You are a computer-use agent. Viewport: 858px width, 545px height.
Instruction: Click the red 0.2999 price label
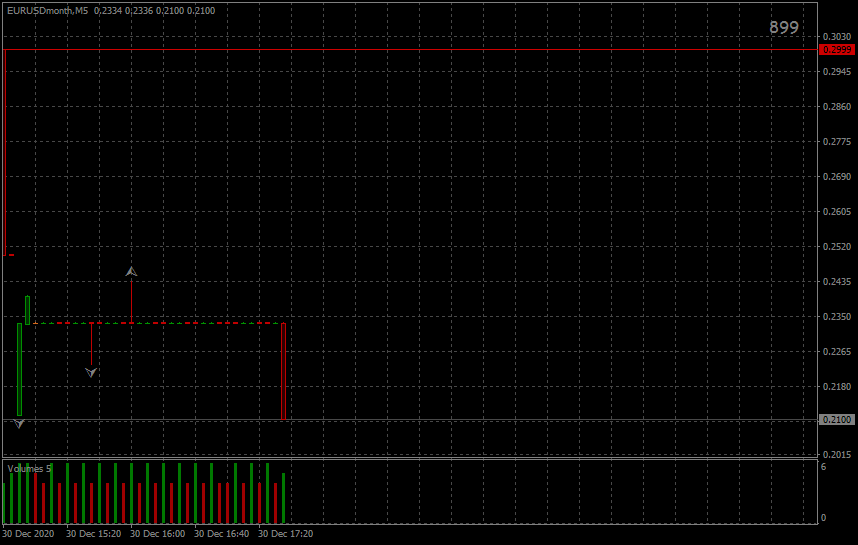click(x=836, y=50)
